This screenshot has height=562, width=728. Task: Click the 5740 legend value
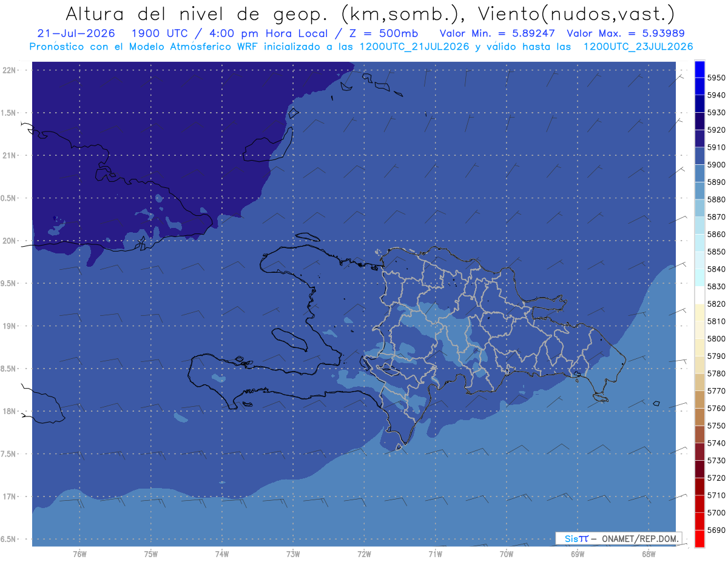tap(716, 443)
